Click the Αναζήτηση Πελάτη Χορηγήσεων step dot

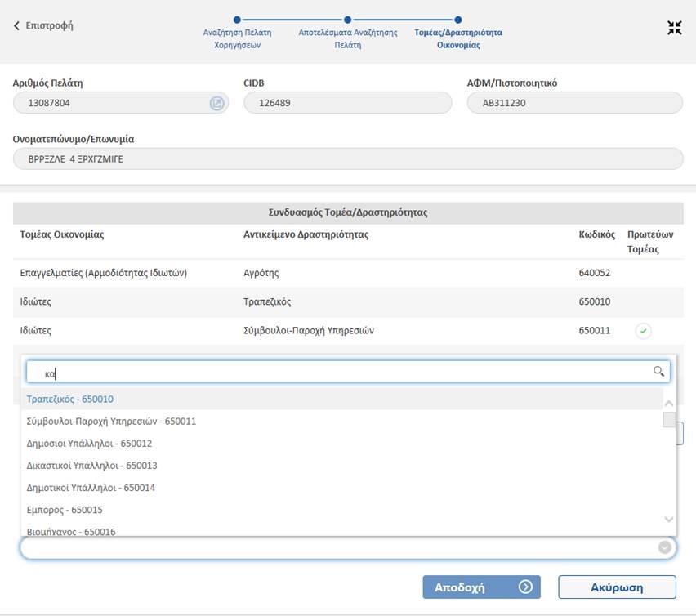coord(237,19)
